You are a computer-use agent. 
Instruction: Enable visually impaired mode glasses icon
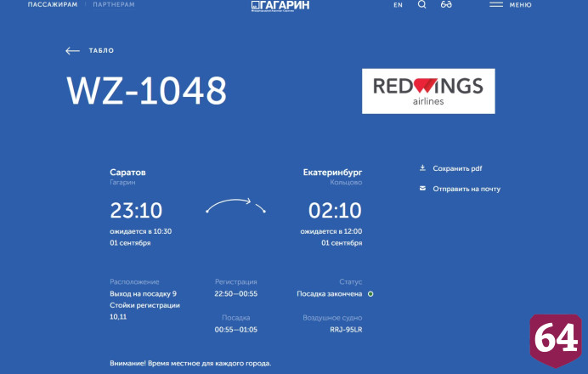(446, 4)
